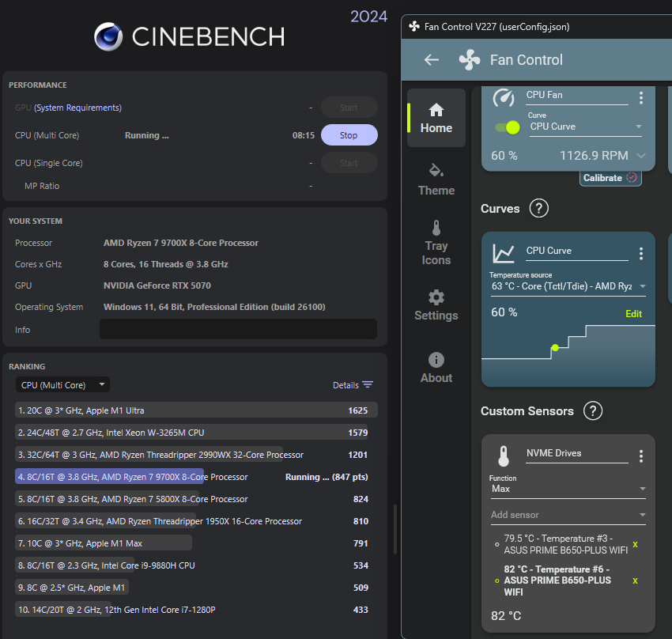
Task: Click the Fan Control back arrow
Action: (431, 60)
